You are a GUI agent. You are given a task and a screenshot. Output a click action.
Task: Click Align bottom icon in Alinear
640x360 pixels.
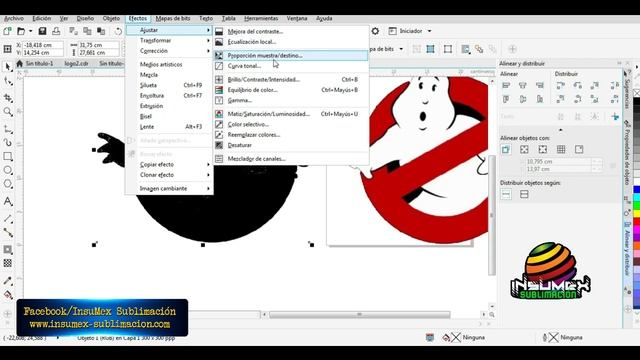click(540, 99)
